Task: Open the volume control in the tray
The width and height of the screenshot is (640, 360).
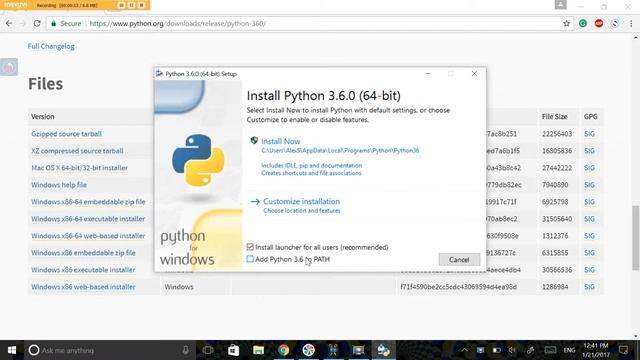Action: click(512, 350)
